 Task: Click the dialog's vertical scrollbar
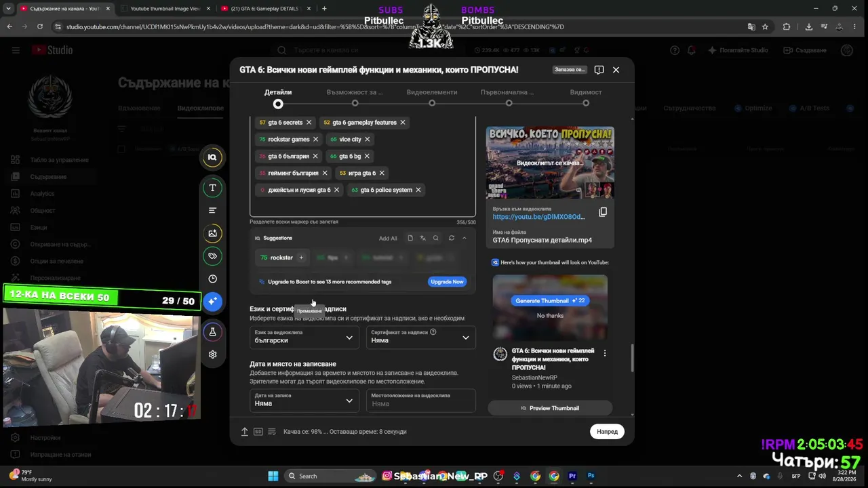coord(632,358)
